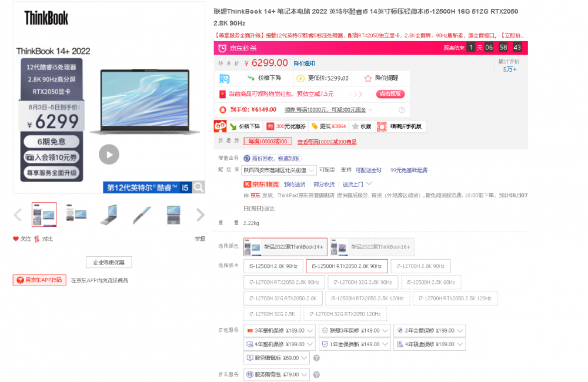Select version i7-12700H 32G RTX2050 2.8K
Screen dimensions: 588x382
(x=283, y=299)
